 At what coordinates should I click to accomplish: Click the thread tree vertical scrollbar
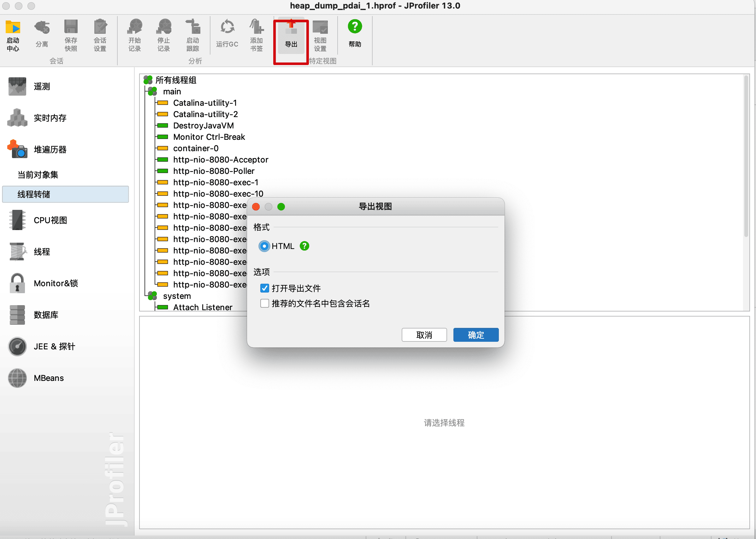click(x=746, y=156)
